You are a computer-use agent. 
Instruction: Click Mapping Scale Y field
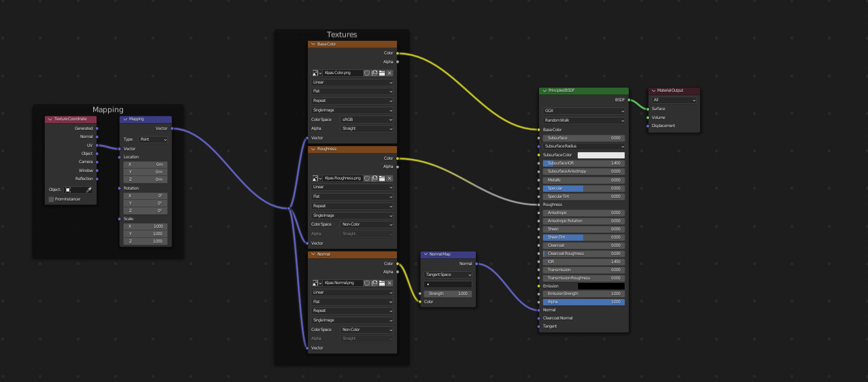(x=145, y=234)
